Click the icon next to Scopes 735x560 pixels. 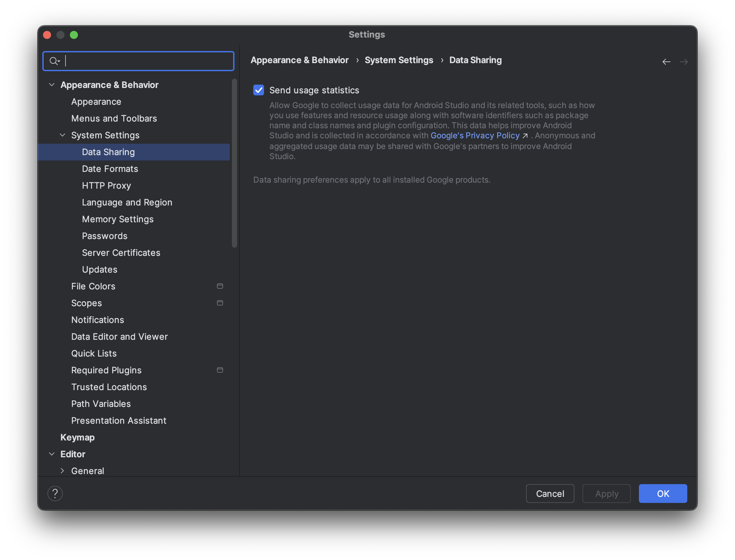(220, 303)
